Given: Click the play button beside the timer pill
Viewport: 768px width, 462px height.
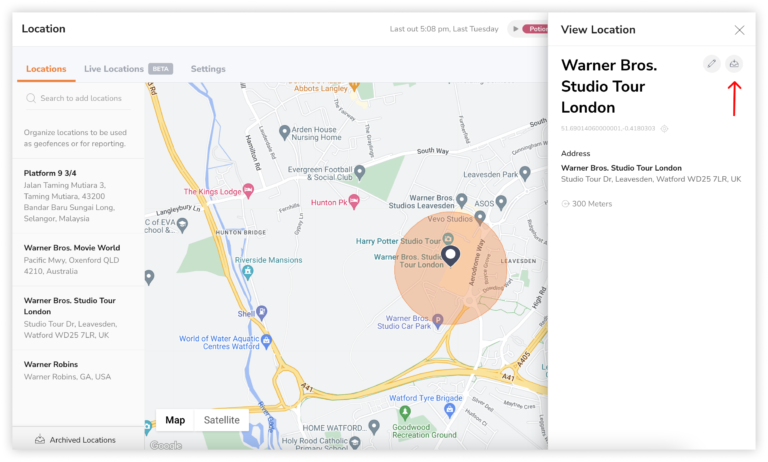Looking at the screenshot, I should (515, 29).
